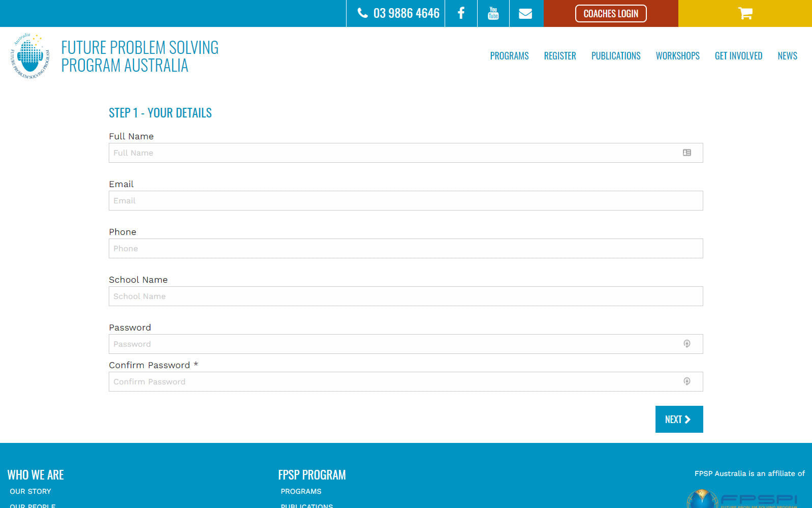Open Our Story footer link

click(x=30, y=491)
